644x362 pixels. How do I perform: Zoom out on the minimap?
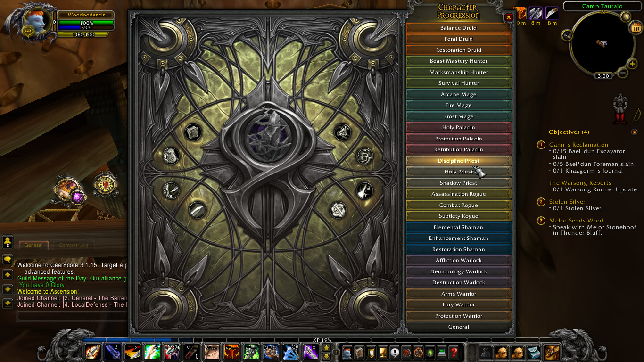click(622, 73)
